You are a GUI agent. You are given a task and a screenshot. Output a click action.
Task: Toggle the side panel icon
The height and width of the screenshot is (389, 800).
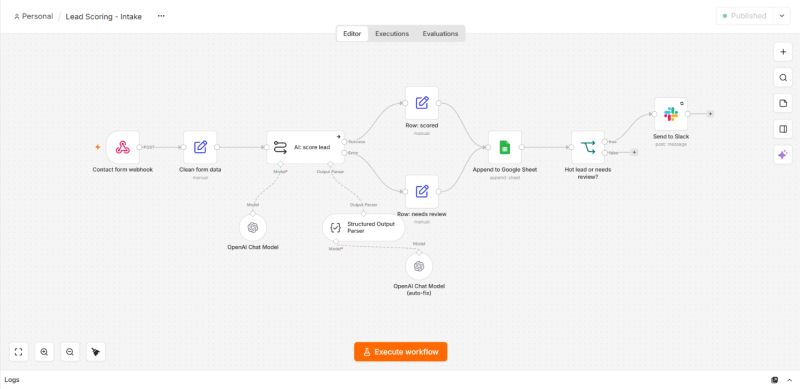(783, 130)
